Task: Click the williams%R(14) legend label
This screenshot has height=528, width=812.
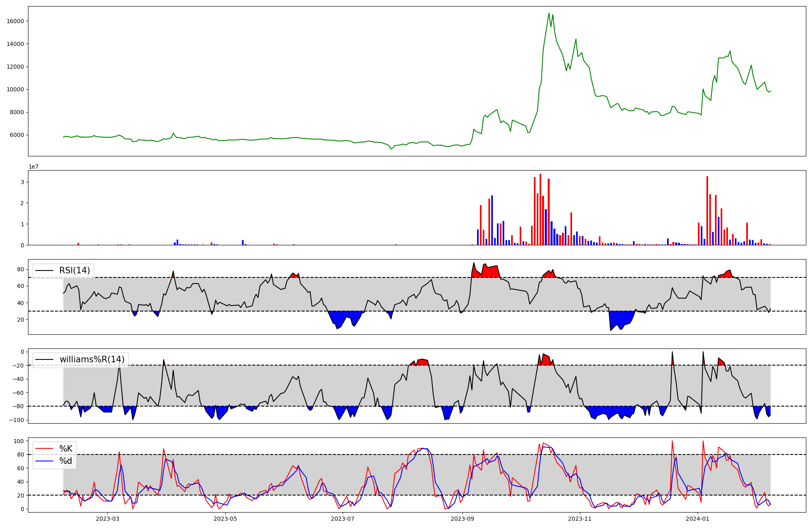Action: click(x=92, y=359)
